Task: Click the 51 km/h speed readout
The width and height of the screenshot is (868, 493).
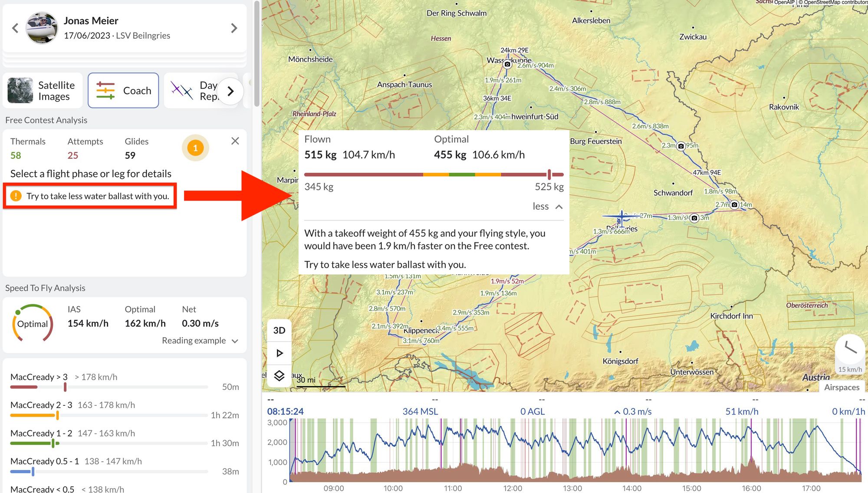Action: point(742,411)
